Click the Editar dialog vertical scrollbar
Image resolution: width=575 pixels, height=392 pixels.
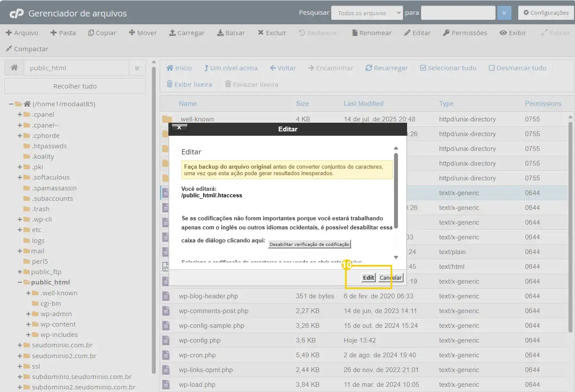(396, 190)
